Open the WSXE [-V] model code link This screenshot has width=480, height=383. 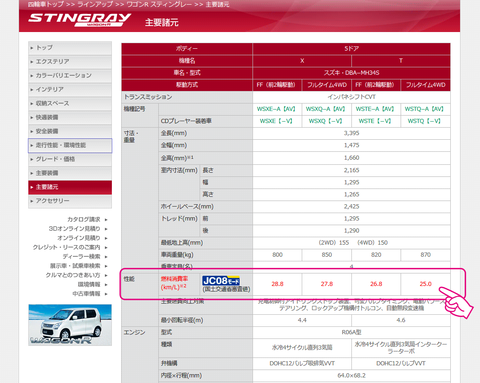point(276,121)
